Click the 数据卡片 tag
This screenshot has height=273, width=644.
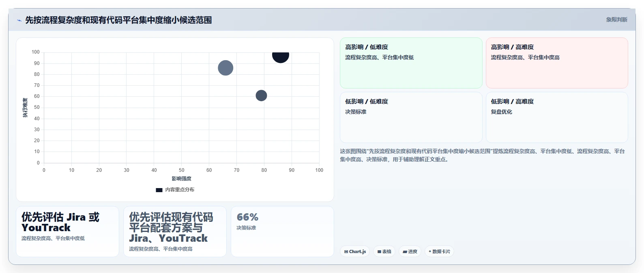coord(439,251)
